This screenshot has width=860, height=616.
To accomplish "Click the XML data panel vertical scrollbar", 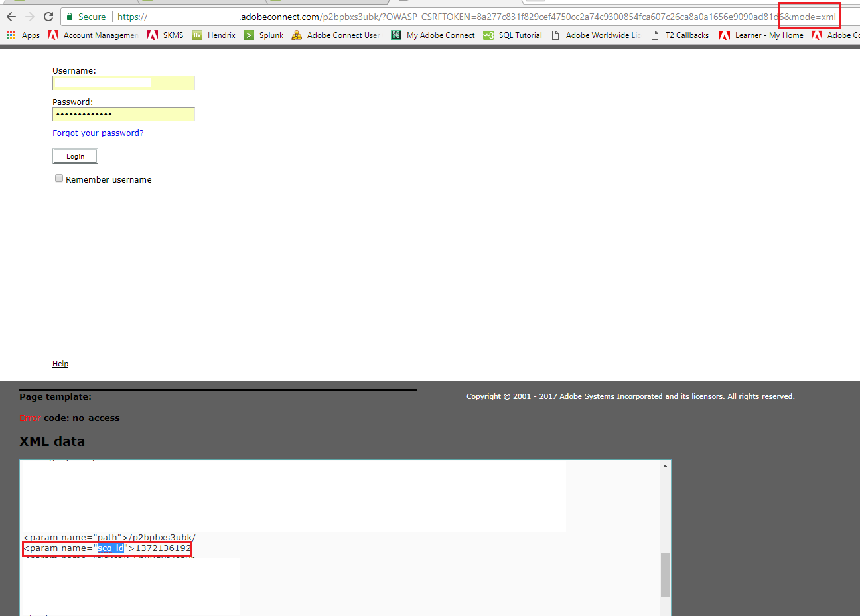I will 664,575.
